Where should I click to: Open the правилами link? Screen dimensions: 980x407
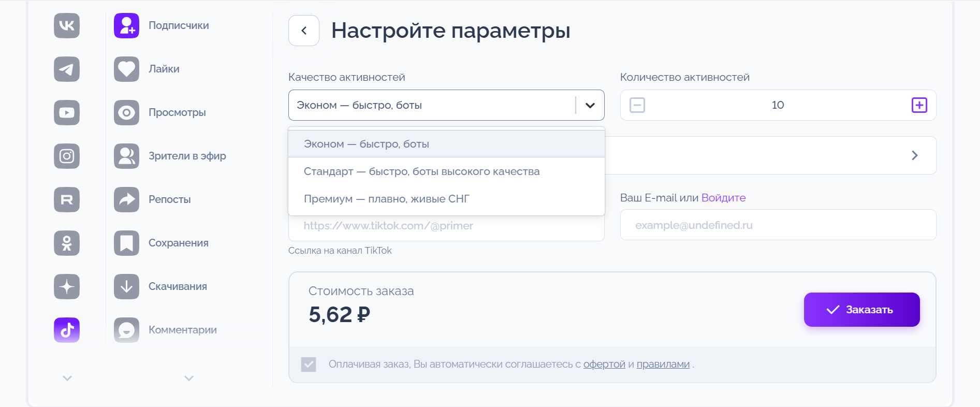663,365
